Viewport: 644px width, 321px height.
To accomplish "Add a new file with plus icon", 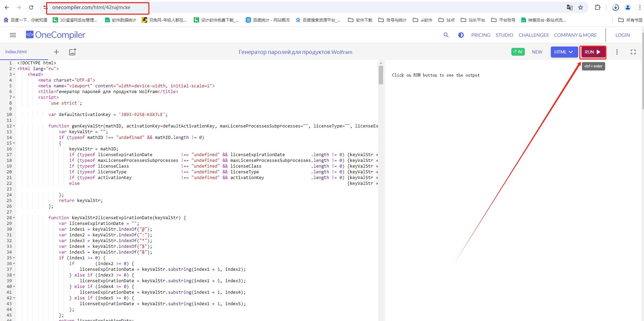I will coord(56,52).
